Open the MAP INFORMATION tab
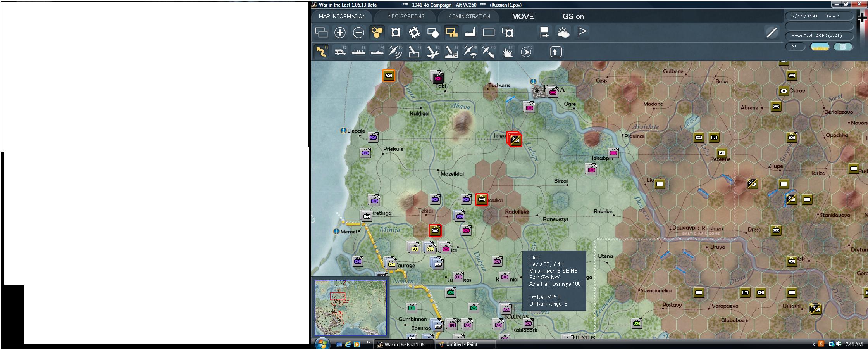The width and height of the screenshot is (868, 349). click(x=342, y=16)
